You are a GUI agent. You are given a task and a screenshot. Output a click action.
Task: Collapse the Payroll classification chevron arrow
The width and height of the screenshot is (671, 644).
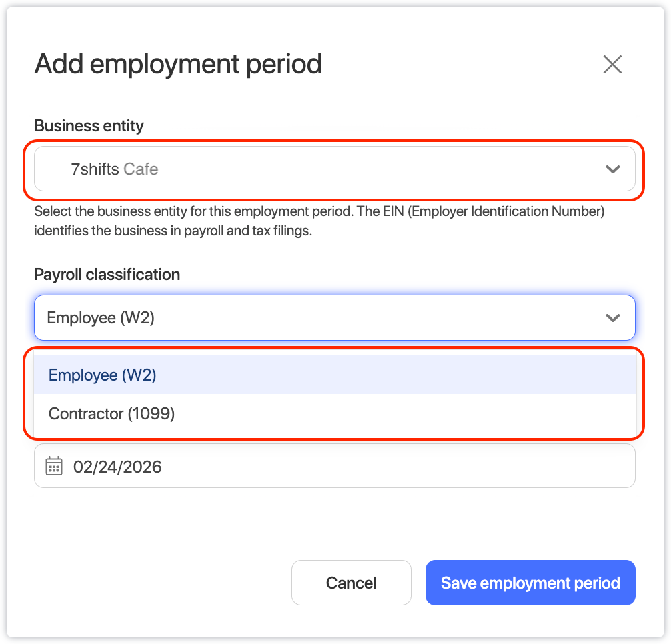pos(612,318)
